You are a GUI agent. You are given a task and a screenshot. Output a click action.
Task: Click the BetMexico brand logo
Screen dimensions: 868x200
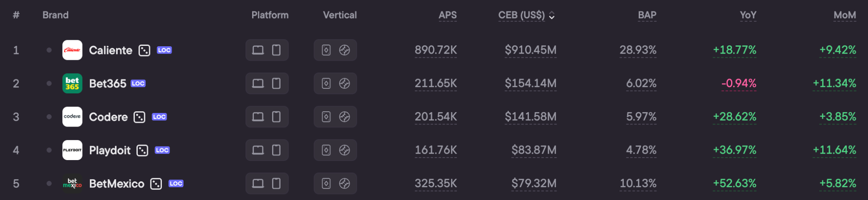[72, 183]
